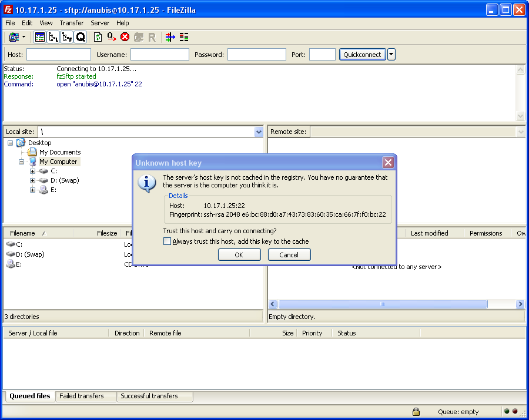Image resolution: width=529 pixels, height=420 pixels.
Task: Toggle the local directory tree view icon
Action: 53,37
